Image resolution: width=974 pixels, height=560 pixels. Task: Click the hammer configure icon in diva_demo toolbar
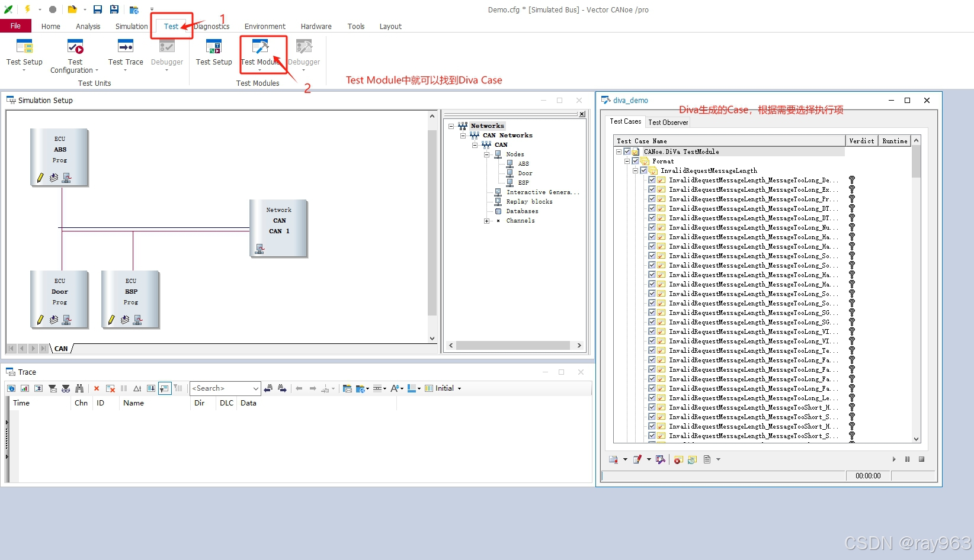pyautogui.click(x=661, y=459)
